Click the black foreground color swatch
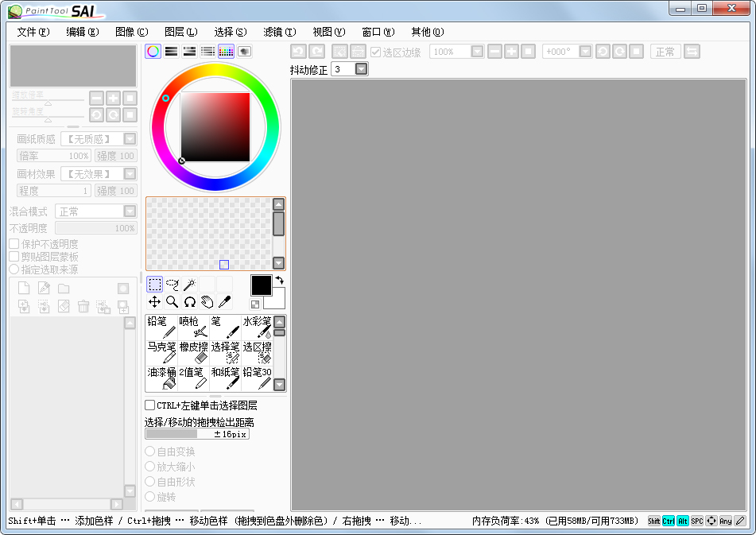This screenshot has width=756, height=535. pyautogui.click(x=262, y=285)
